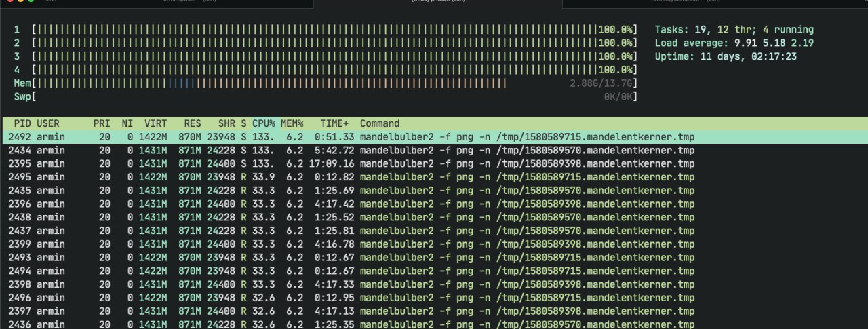This screenshot has width=868, height=329.
Task: Sort by the NI column header
Action: point(127,124)
